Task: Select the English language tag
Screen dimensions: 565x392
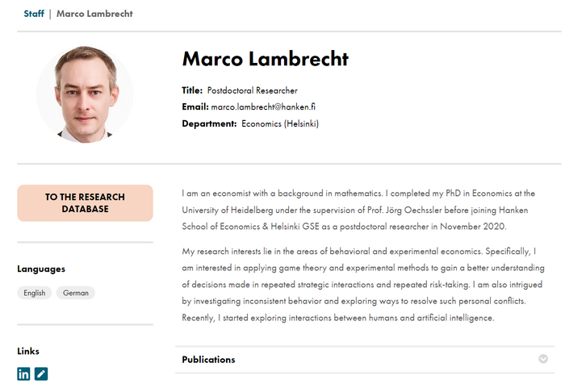Action: point(34,293)
